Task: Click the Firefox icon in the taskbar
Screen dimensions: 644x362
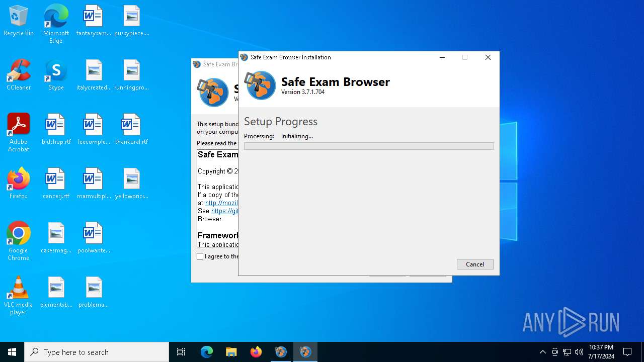Action: pyautogui.click(x=256, y=352)
